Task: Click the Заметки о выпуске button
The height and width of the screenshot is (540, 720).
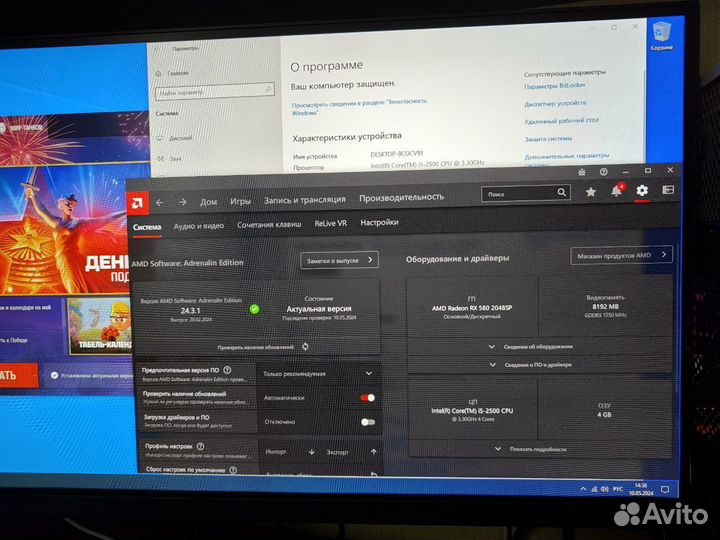Action: (339, 260)
